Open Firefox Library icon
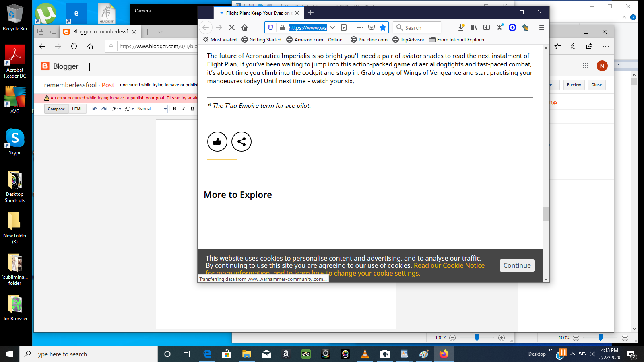 tap(474, 27)
